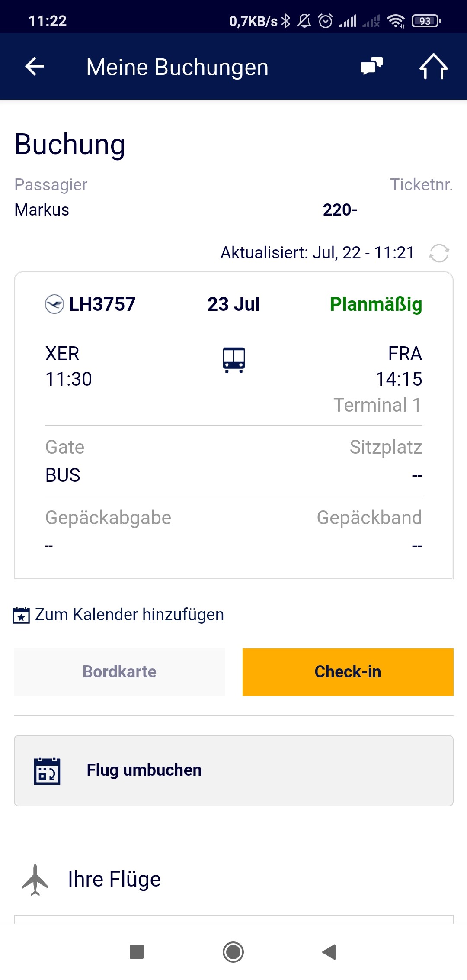The image size is (467, 980).
Task: Refresh booking with the reload icon
Action: 439,253
